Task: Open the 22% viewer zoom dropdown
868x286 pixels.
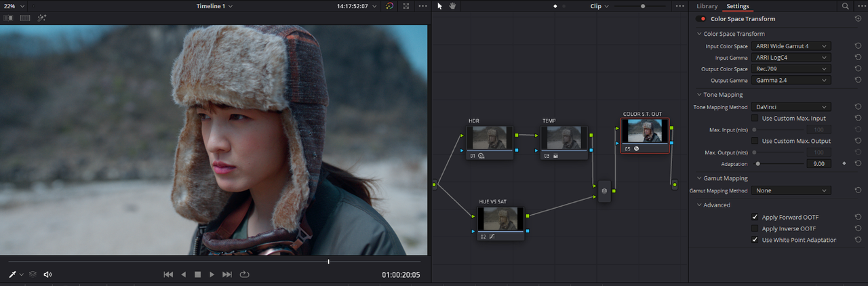Action: click(x=14, y=6)
